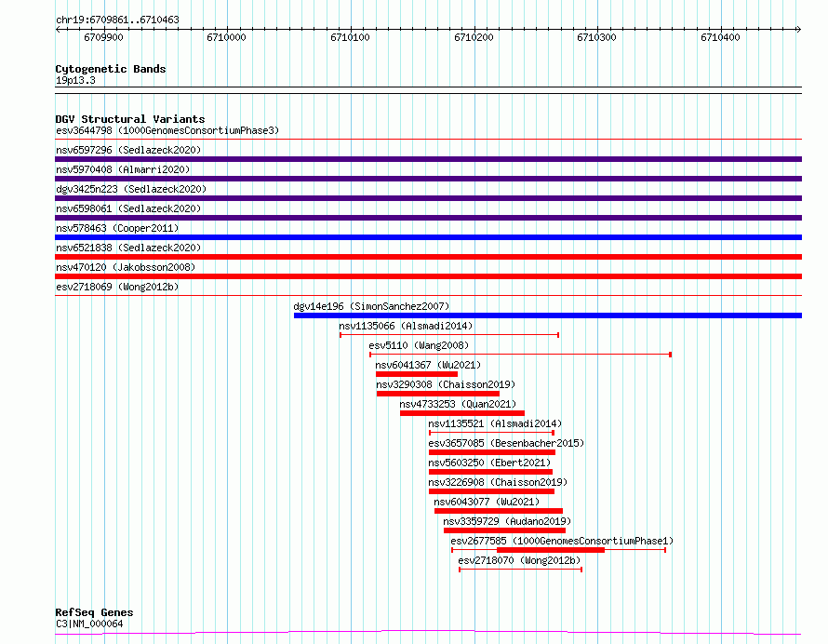This screenshot has width=828, height=644.
Task: Click the magenta C3 gene track line
Action: click(428, 633)
